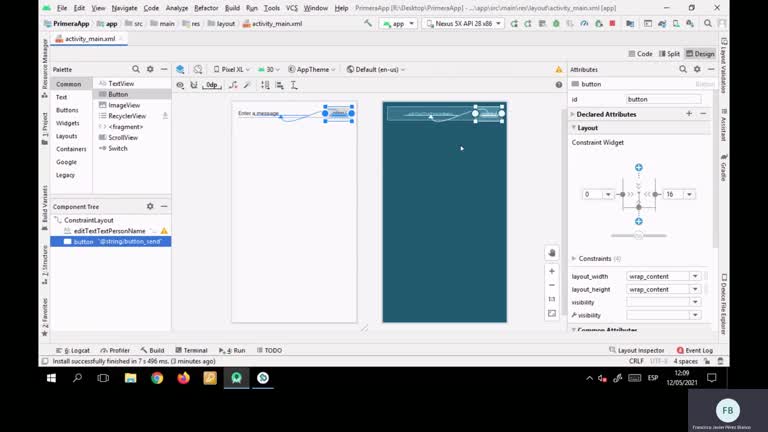Expand the Constraints section
Viewport: 768px width, 432px height.
point(574,258)
